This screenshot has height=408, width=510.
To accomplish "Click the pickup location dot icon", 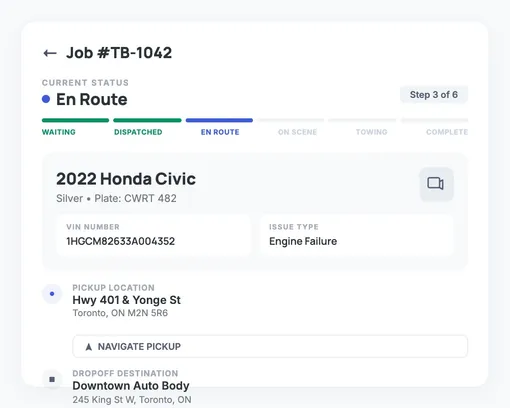I will pos(52,294).
